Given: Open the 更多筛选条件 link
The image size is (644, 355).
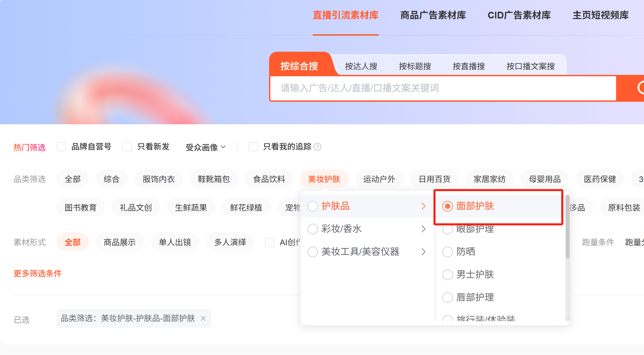Looking at the screenshot, I should (x=38, y=273).
